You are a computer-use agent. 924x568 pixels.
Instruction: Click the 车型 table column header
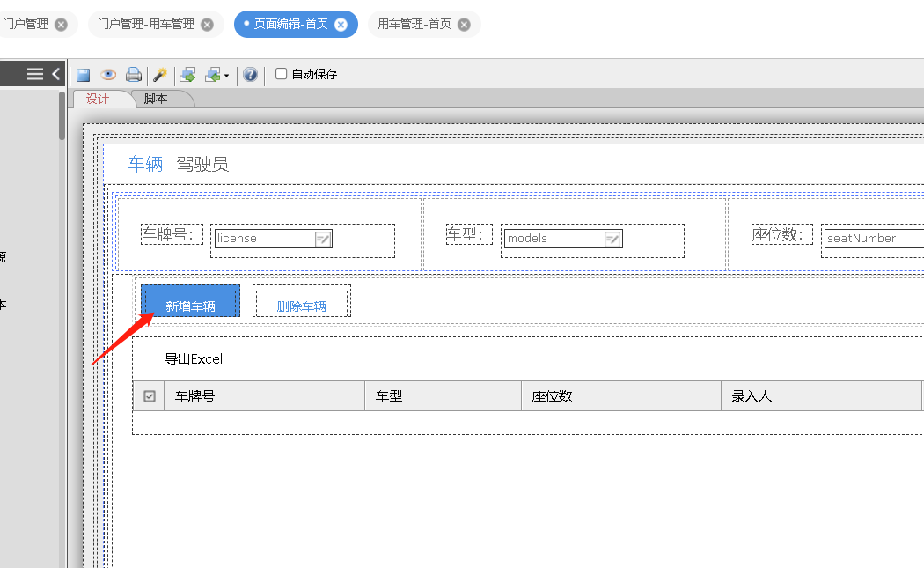(444, 395)
